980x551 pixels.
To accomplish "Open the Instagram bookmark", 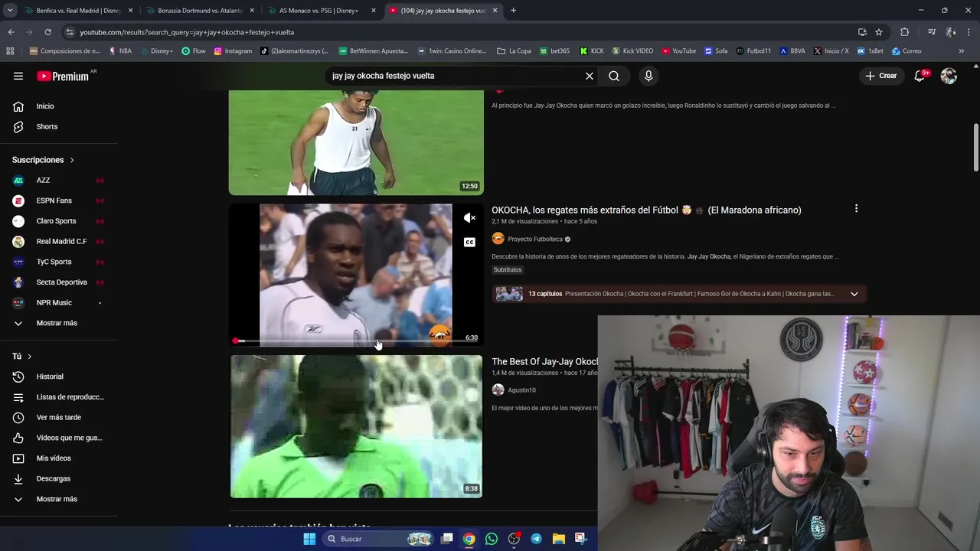I will (x=233, y=51).
